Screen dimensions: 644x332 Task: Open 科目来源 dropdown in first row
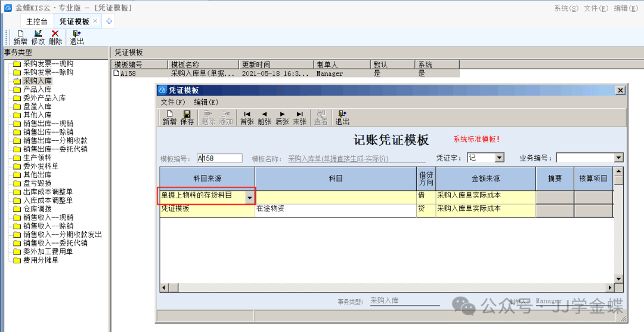click(250, 197)
